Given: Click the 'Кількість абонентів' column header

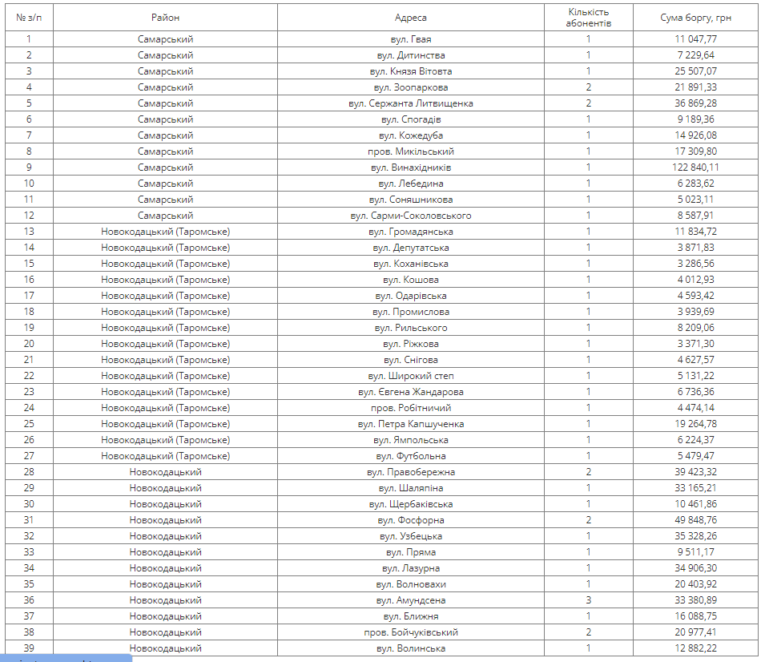Looking at the screenshot, I should [x=588, y=17].
